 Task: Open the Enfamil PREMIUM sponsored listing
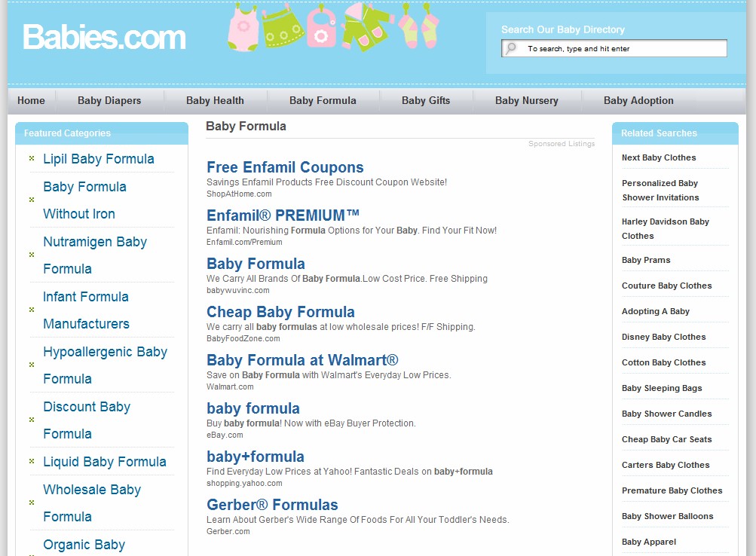pos(283,215)
